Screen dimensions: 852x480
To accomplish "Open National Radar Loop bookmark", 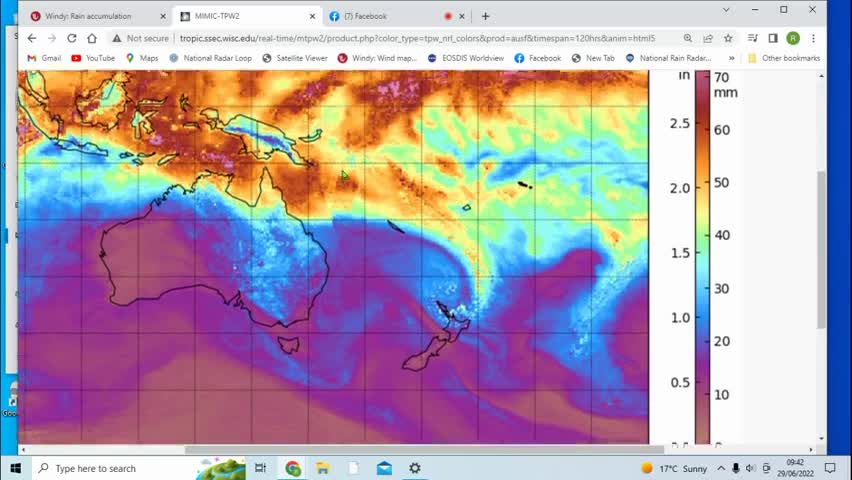I will coord(211,58).
